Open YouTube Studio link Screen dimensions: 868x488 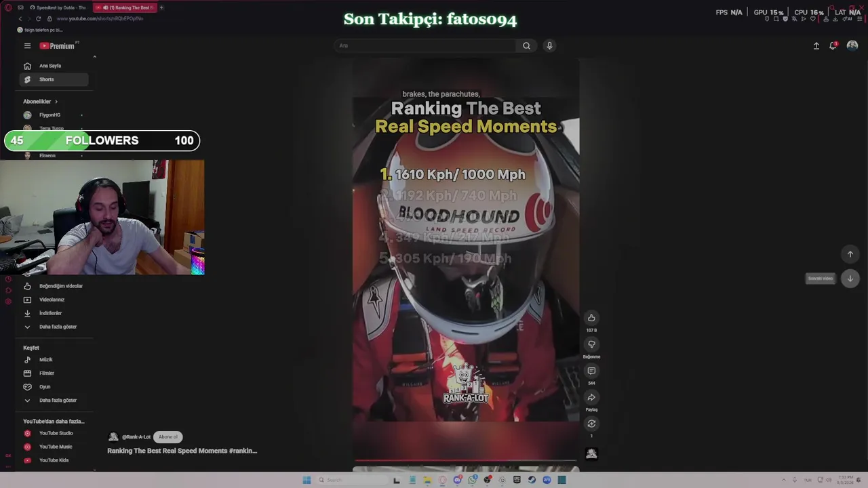coord(54,433)
